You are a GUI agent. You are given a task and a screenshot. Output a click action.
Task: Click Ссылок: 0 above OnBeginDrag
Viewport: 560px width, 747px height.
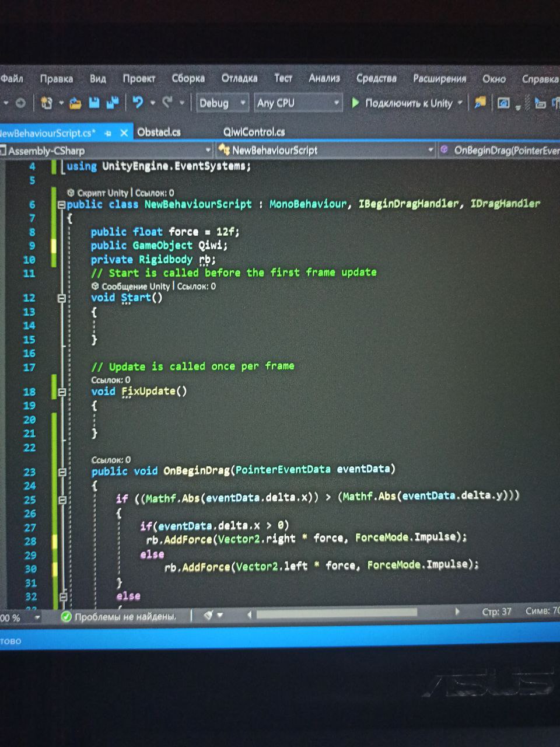tap(111, 460)
